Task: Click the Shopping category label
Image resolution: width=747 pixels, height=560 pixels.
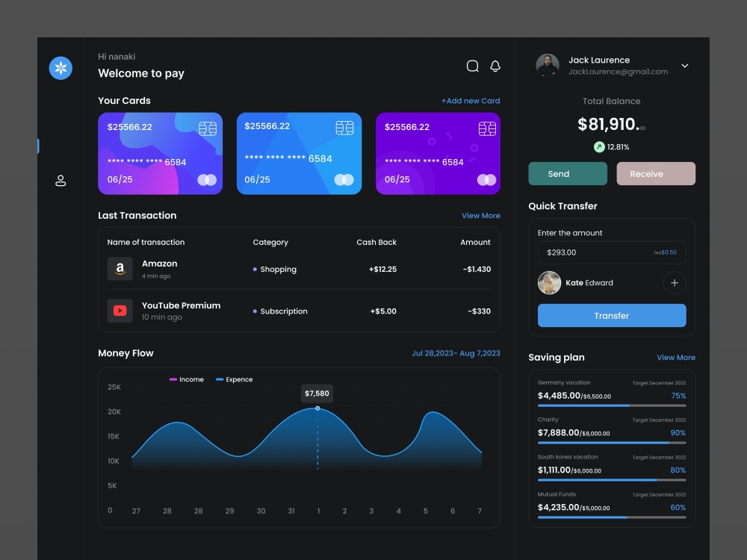Action: click(278, 270)
